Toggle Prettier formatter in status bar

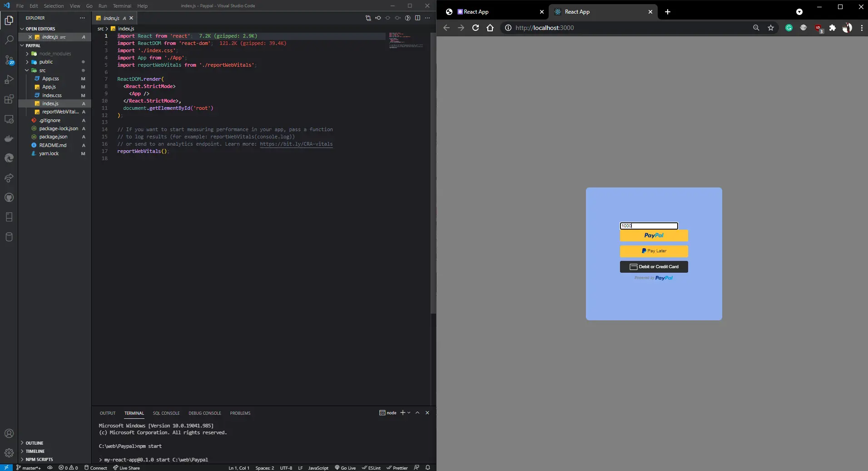coord(397,468)
